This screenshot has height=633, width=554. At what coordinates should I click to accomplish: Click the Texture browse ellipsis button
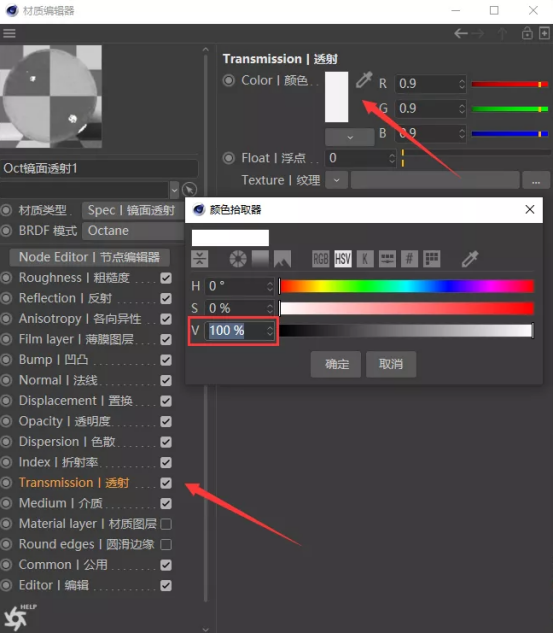pos(536,180)
